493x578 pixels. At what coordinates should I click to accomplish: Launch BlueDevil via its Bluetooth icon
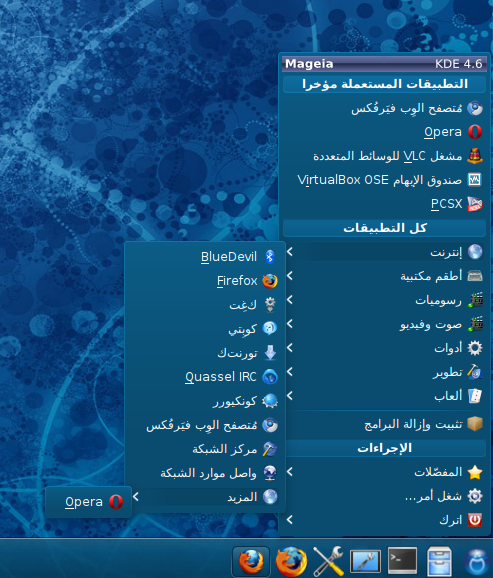point(270,257)
